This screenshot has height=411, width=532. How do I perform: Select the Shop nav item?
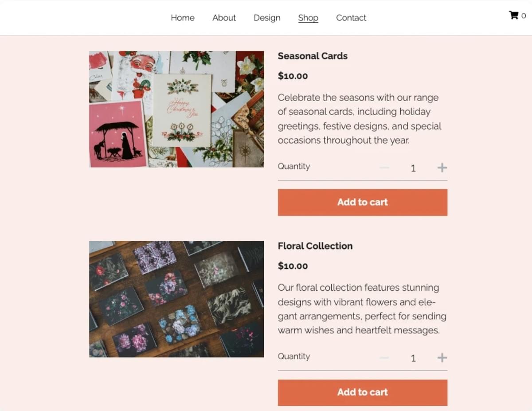pos(308,18)
